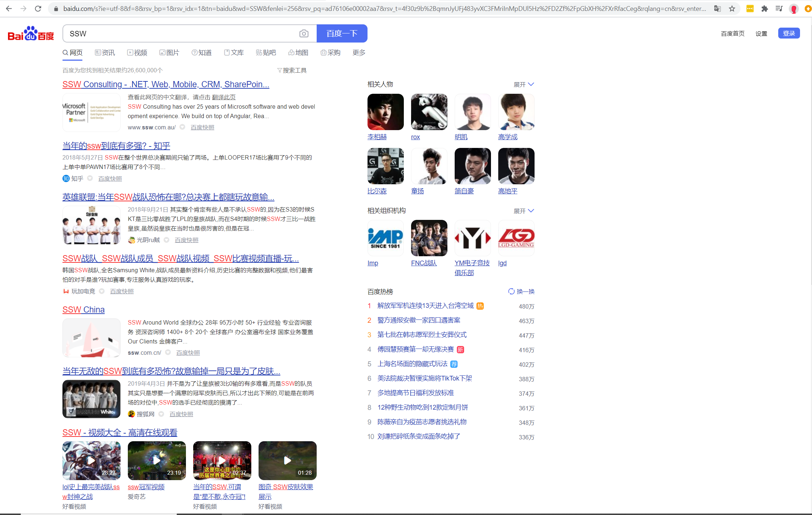The height and width of the screenshot is (515, 812).
Task: Play the ssw冠军视频 video thumbnail
Action: (x=157, y=460)
